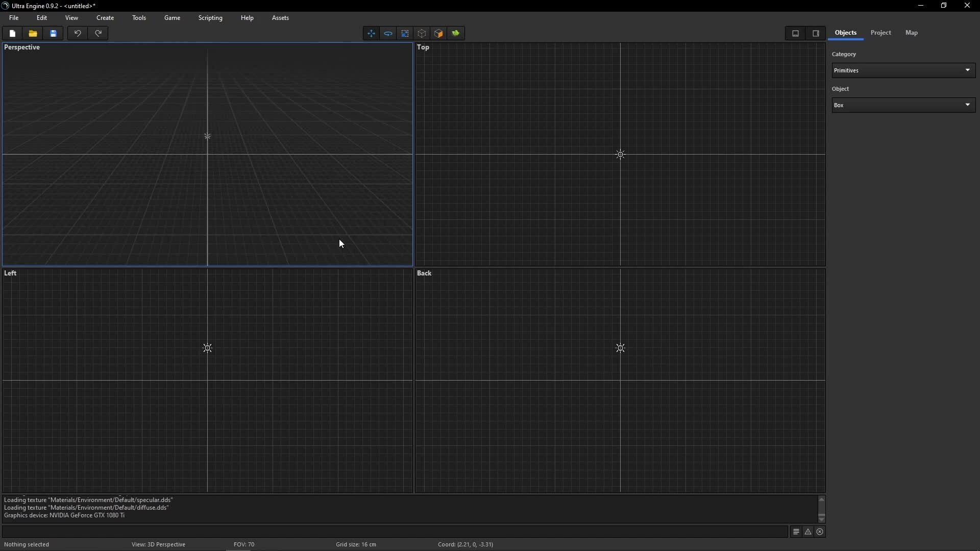Open the Scripting menu
The height and width of the screenshot is (551, 980).
[x=210, y=18]
